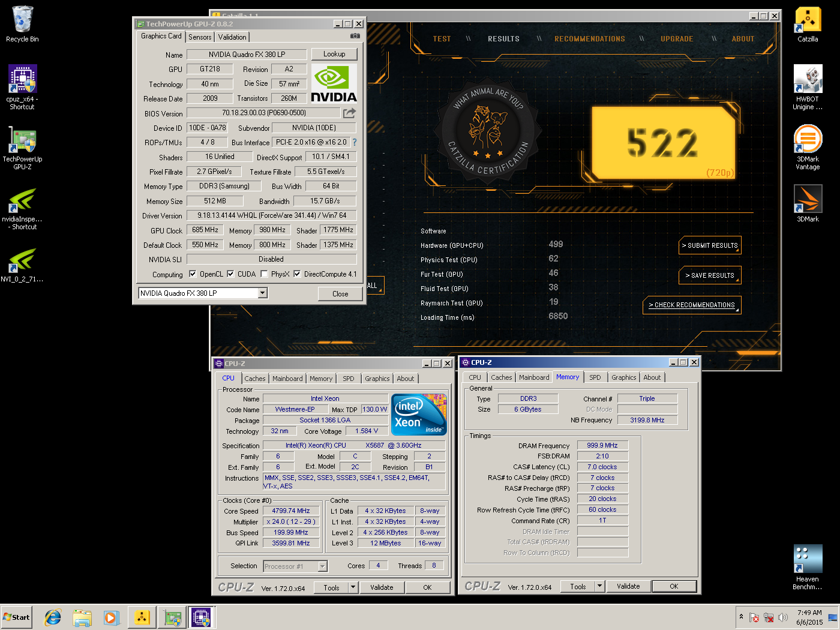Open Windows Explorer from the taskbar
Screen dimensions: 840x630
(82, 617)
